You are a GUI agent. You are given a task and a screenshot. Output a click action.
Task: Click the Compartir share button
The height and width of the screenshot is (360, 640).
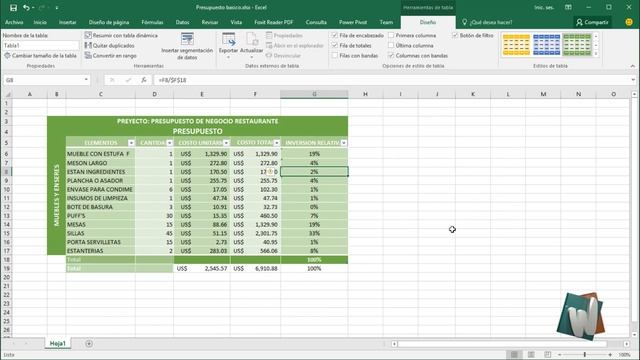point(592,22)
